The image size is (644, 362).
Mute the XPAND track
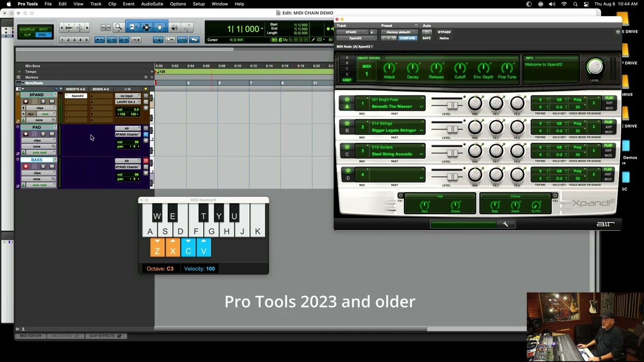[51, 102]
